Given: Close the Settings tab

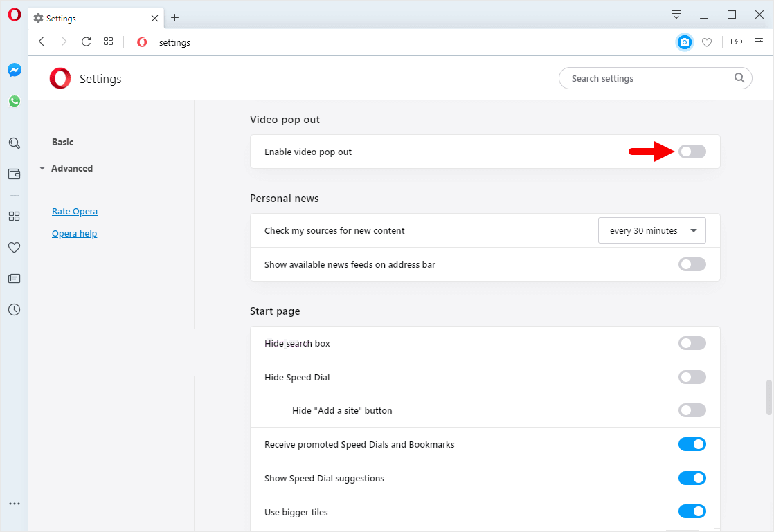Looking at the screenshot, I should [154, 18].
